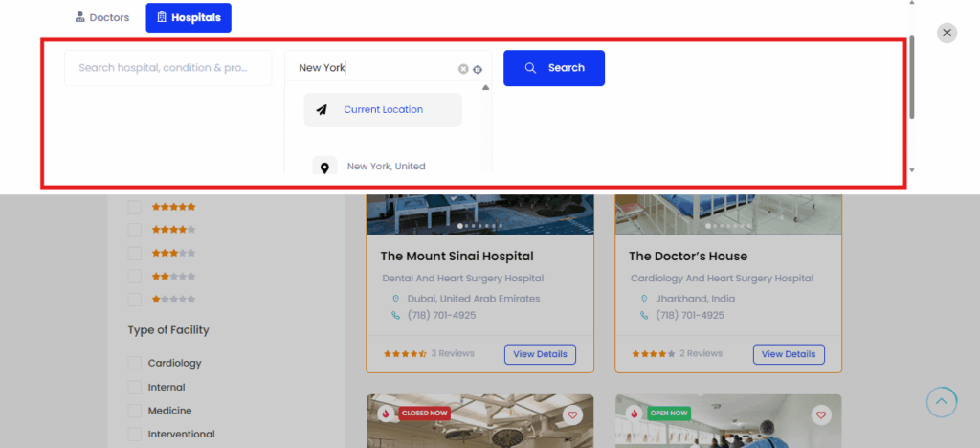Check the four-star rating filter
Image resolution: width=980 pixels, height=448 pixels.
tap(134, 230)
